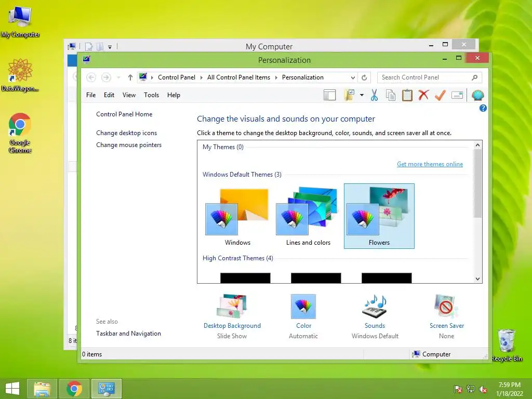Click the Personalization window title icon
This screenshot has height=399, width=532.
87,60
